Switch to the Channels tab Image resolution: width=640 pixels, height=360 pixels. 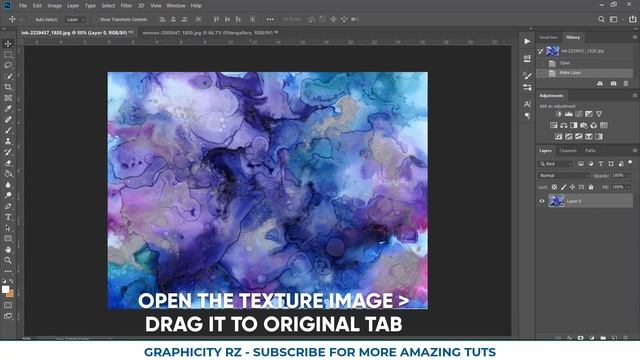(x=568, y=151)
